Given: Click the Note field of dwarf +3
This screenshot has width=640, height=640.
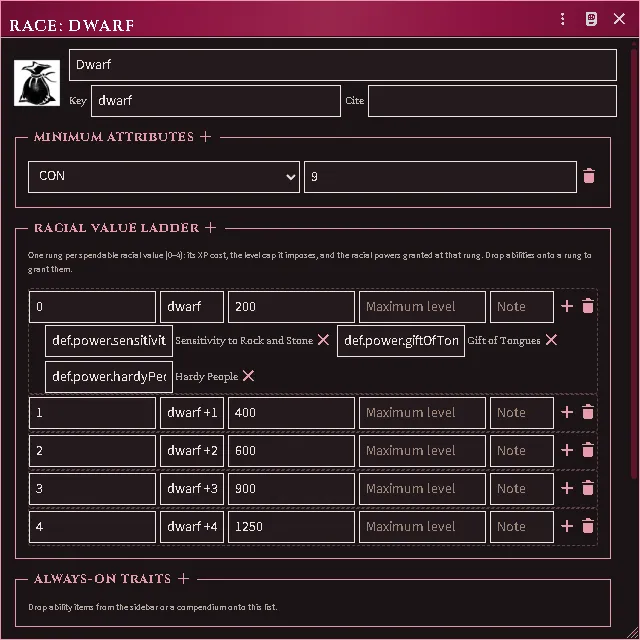Looking at the screenshot, I should click(x=522, y=489).
